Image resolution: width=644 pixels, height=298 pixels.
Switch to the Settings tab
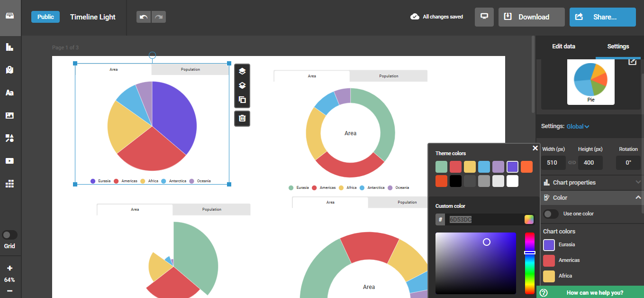618,46
